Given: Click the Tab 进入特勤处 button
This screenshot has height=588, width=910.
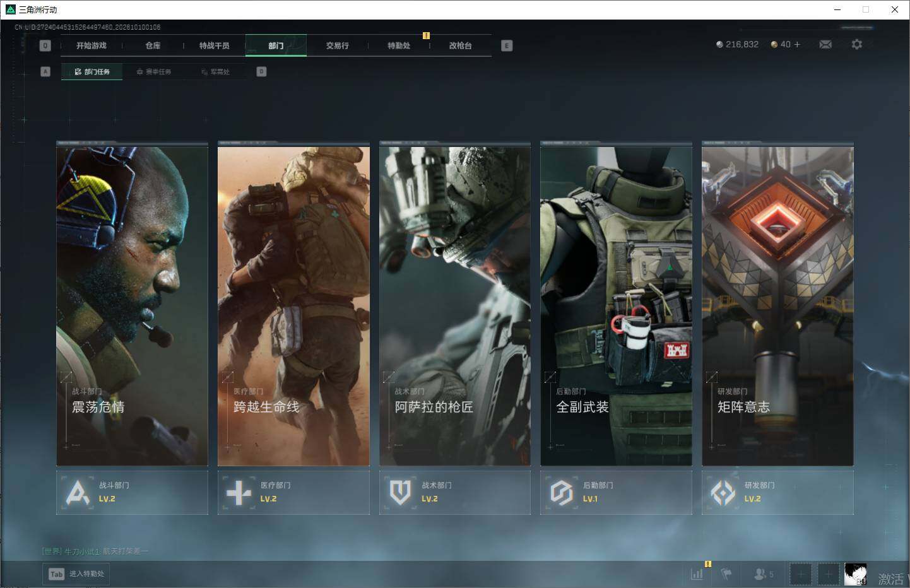Looking at the screenshot, I should tap(76, 574).
